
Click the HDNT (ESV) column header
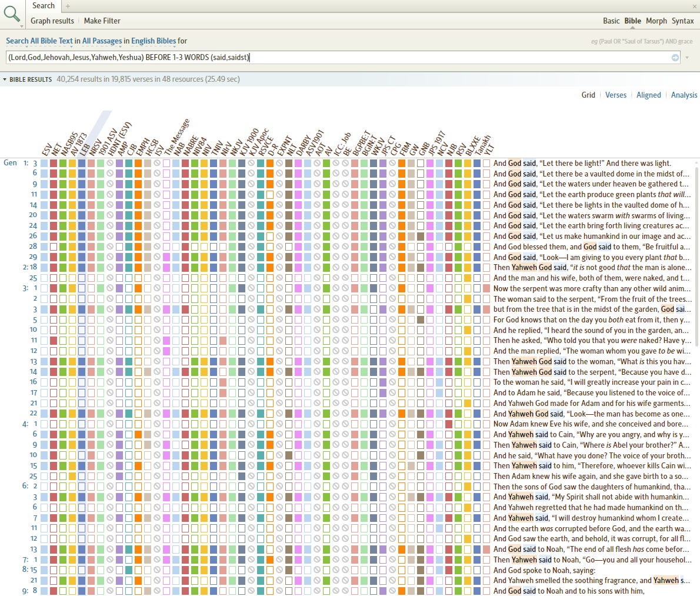(x=119, y=139)
